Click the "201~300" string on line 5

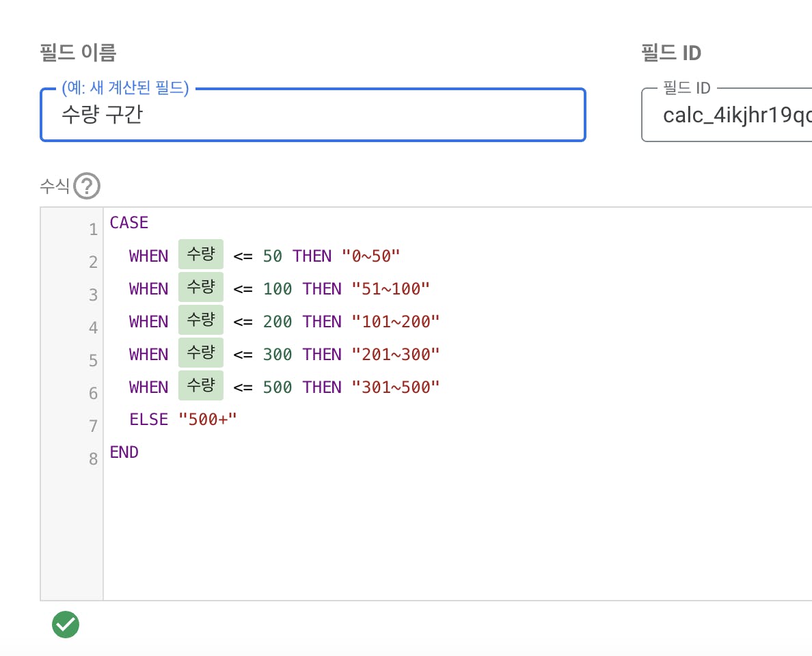[395, 355]
